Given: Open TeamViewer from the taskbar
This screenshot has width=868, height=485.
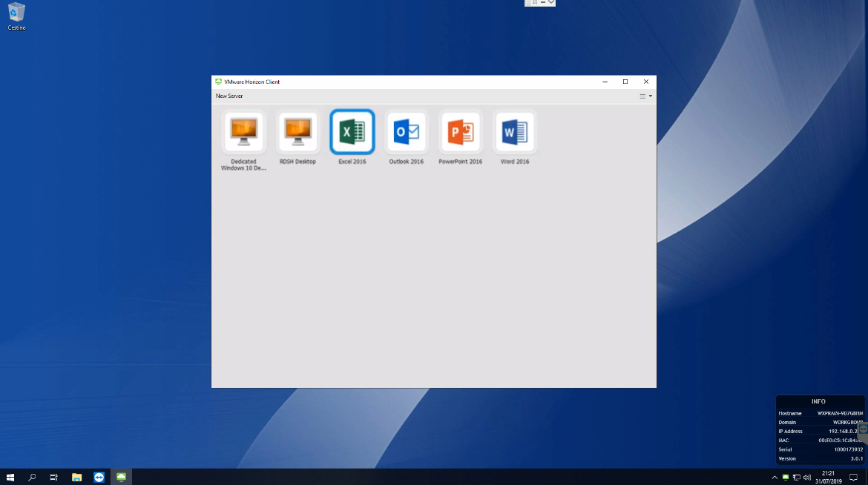Looking at the screenshot, I should 99,477.
